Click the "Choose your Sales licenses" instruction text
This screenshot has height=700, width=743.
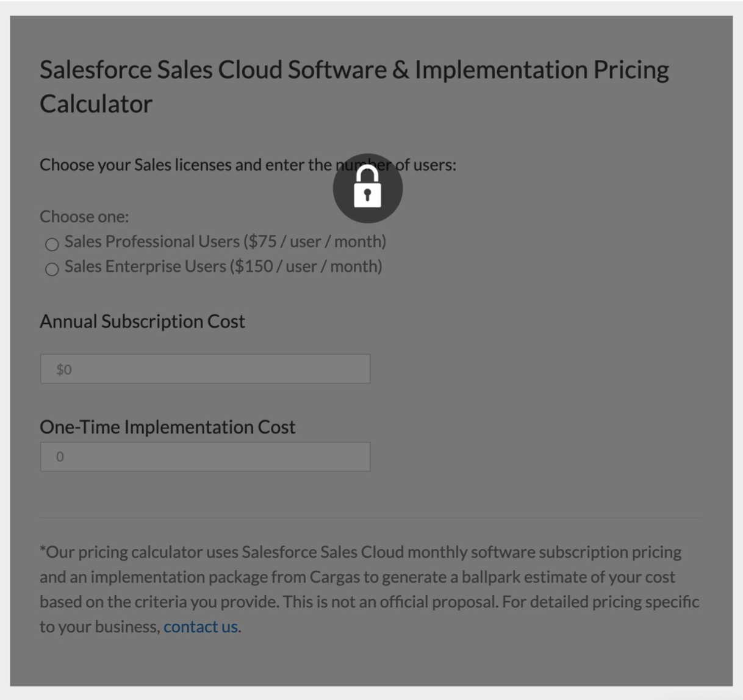(248, 165)
